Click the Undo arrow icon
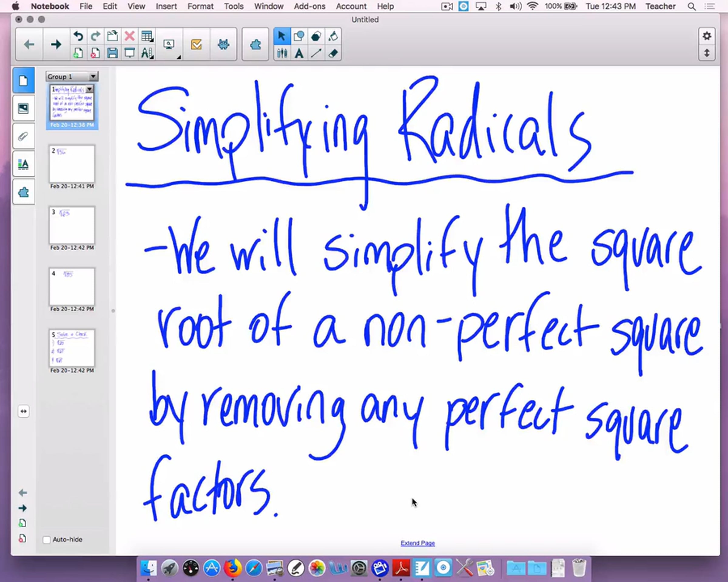This screenshot has height=582, width=728. (x=78, y=36)
